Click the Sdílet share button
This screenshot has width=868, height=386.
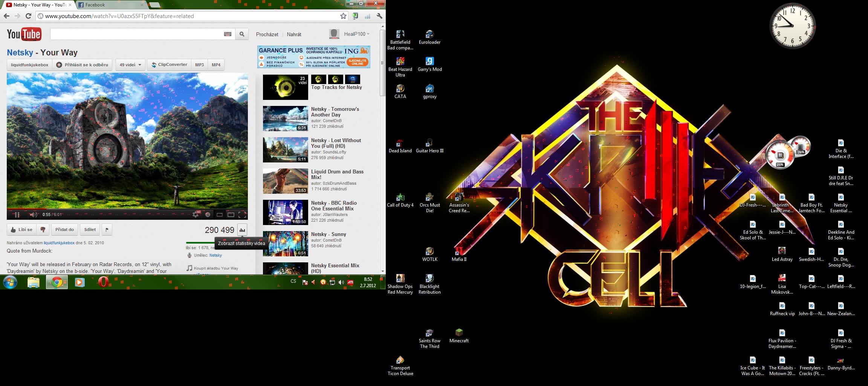pos(90,230)
